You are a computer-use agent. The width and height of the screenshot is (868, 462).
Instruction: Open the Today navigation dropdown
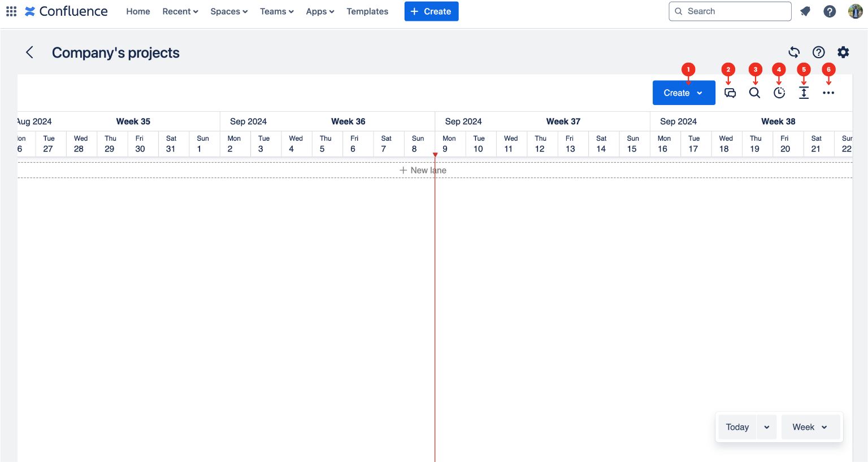766,427
